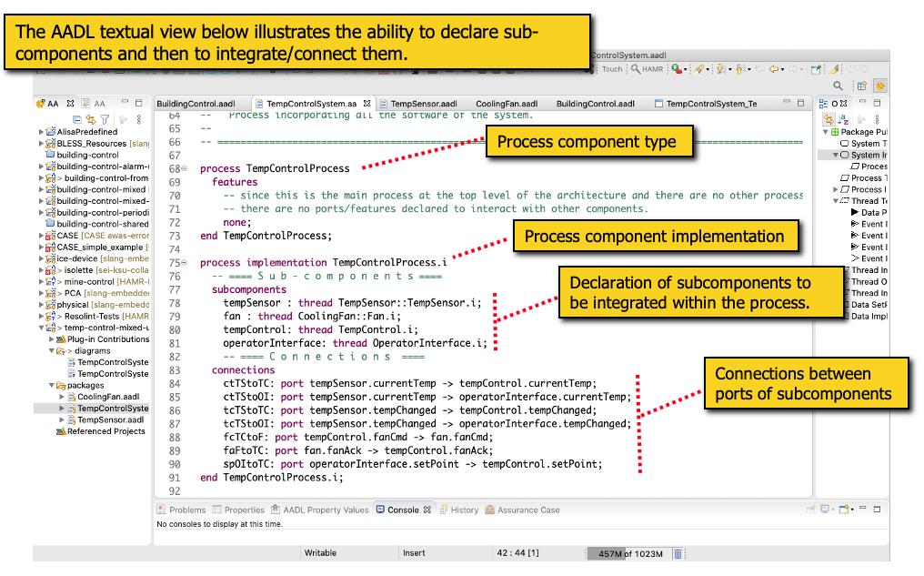Switch to the Assurance Case tab

point(527,510)
